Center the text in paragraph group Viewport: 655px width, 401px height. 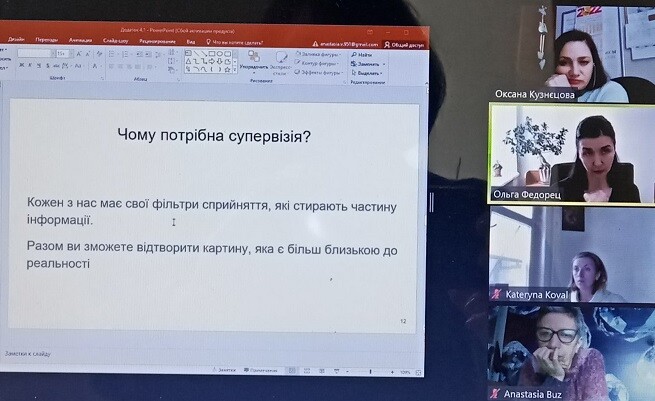pos(120,66)
